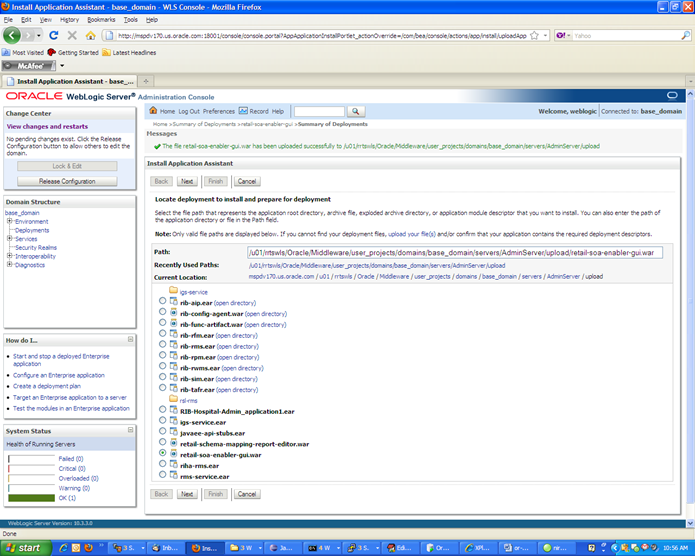Open the History menu
The image size is (696, 557).
point(69,20)
